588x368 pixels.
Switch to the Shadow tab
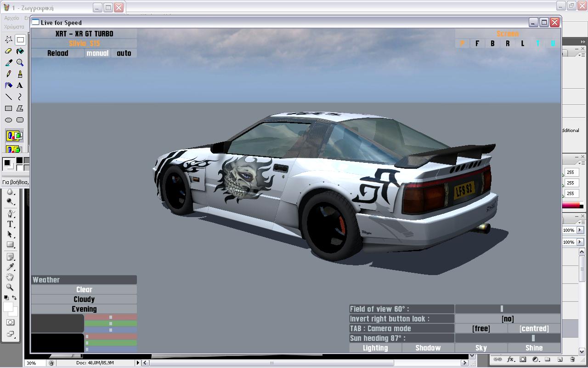[428, 348]
